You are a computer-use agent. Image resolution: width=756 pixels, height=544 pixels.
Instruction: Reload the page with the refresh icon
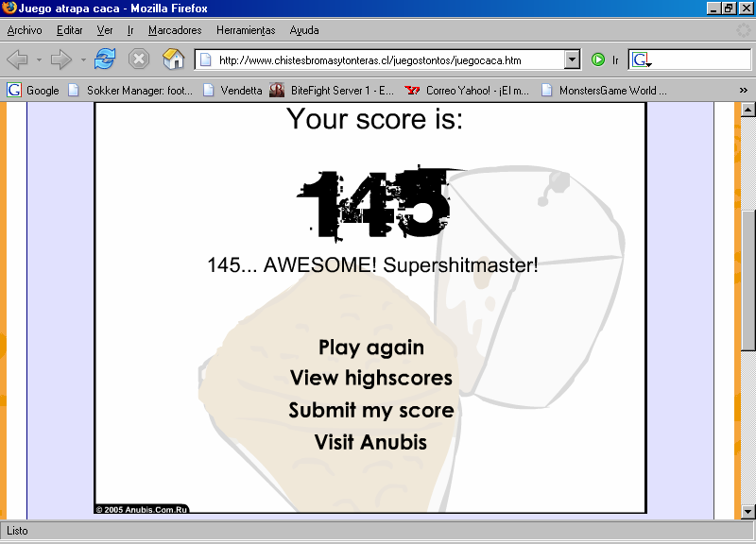pyautogui.click(x=105, y=59)
